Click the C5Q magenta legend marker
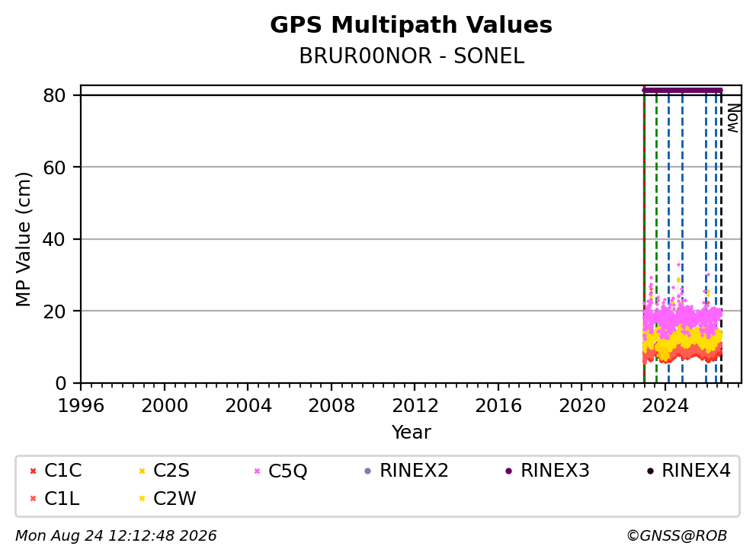This screenshot has height=559, width=756. [257, 471]
